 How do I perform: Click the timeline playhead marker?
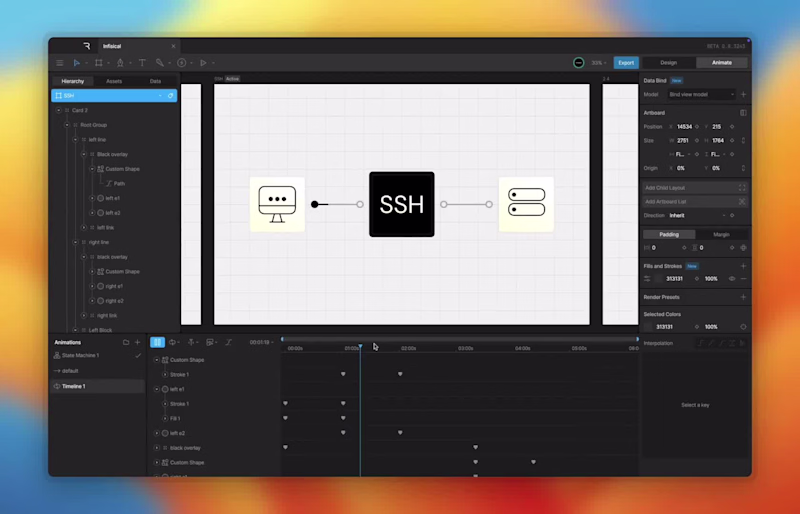coord(360,347)
